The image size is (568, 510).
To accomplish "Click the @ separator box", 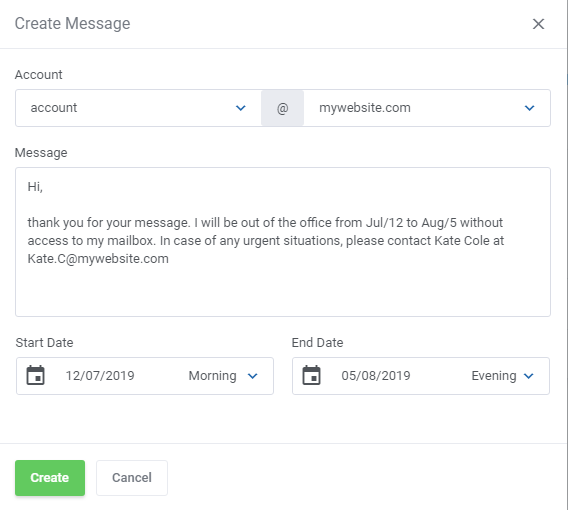I will click(x=283, y=108).
